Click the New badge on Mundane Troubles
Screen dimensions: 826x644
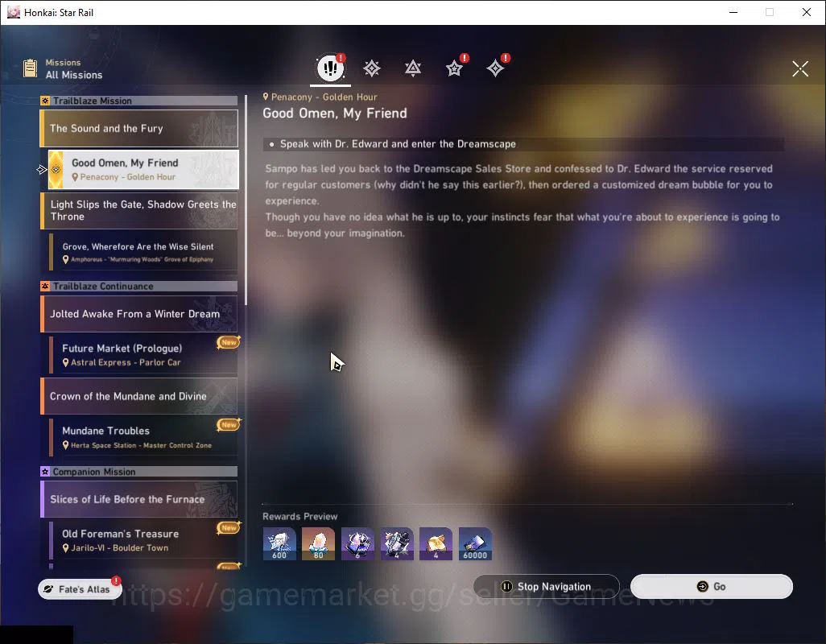[x=229, y=424]
